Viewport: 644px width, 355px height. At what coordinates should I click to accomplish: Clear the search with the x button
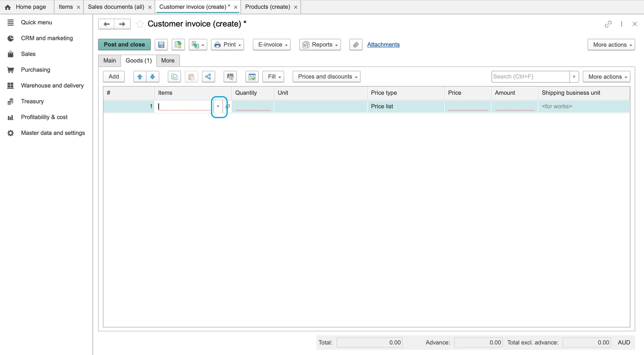coord(574,77)
